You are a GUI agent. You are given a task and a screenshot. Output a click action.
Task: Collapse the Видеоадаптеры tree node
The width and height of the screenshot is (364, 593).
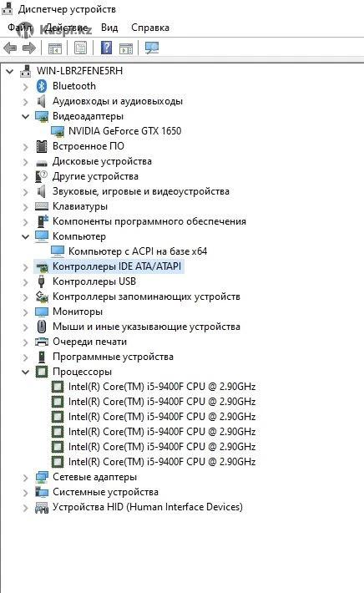click(25, 116)
